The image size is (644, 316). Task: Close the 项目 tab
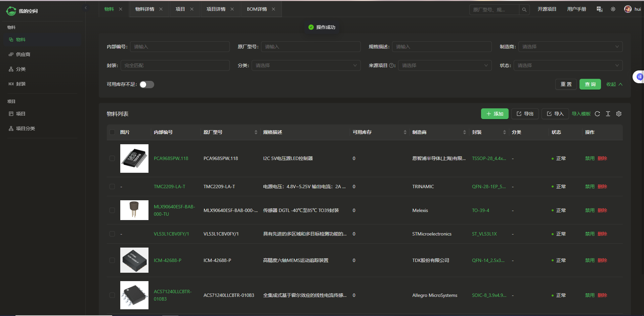pyautogui.click(x=192, y=9)
